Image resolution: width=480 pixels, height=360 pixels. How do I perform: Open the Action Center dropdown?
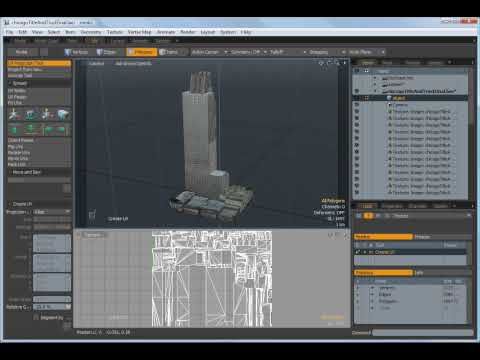tap(209, 52)
